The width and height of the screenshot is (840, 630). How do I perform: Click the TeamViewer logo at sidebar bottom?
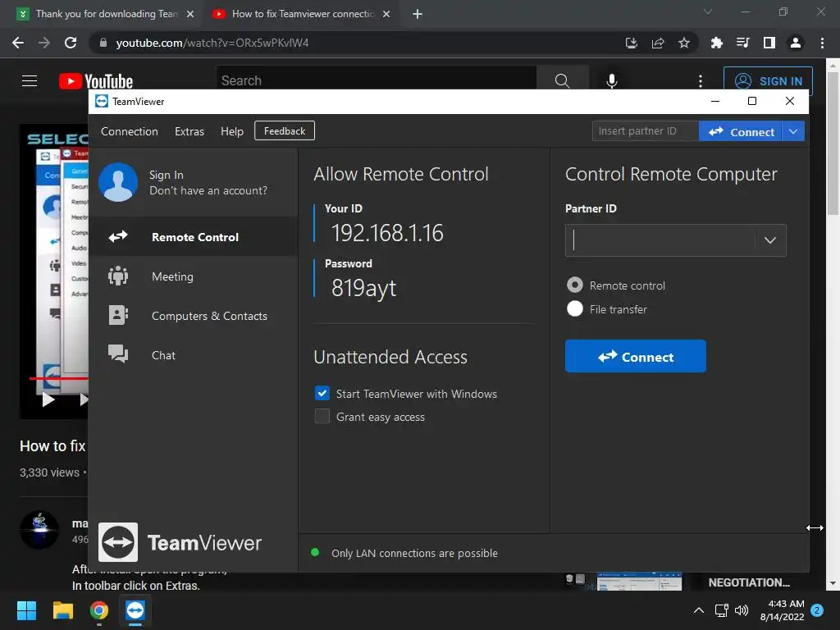tap(118, 542)
